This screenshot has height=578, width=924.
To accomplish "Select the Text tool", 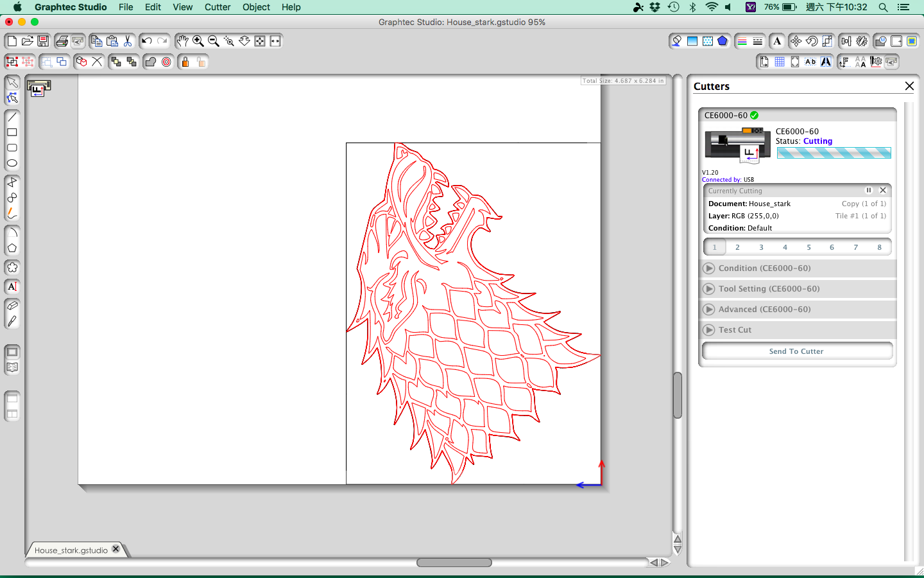I will coord(12,286).
